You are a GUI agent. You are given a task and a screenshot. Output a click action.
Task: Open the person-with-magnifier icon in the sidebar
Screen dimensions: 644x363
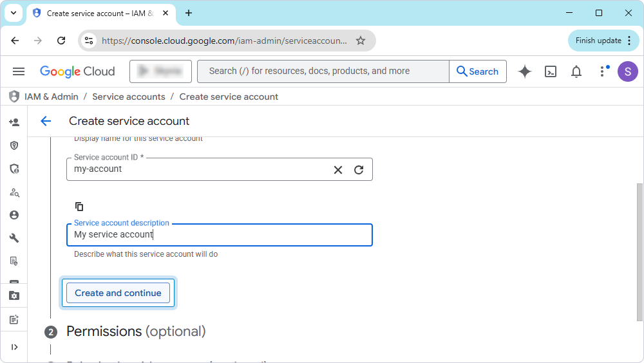pyautogui.click(x=14, y=192)
